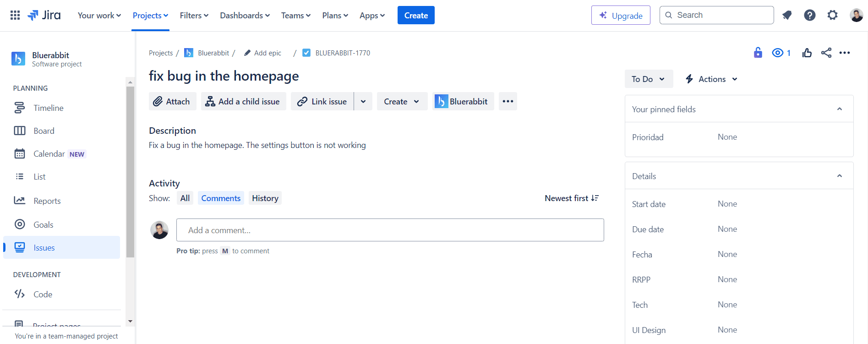Click the Bluerabbit app button in toolbar
Viewport: 868px width, 344px height.
[463, 101]
